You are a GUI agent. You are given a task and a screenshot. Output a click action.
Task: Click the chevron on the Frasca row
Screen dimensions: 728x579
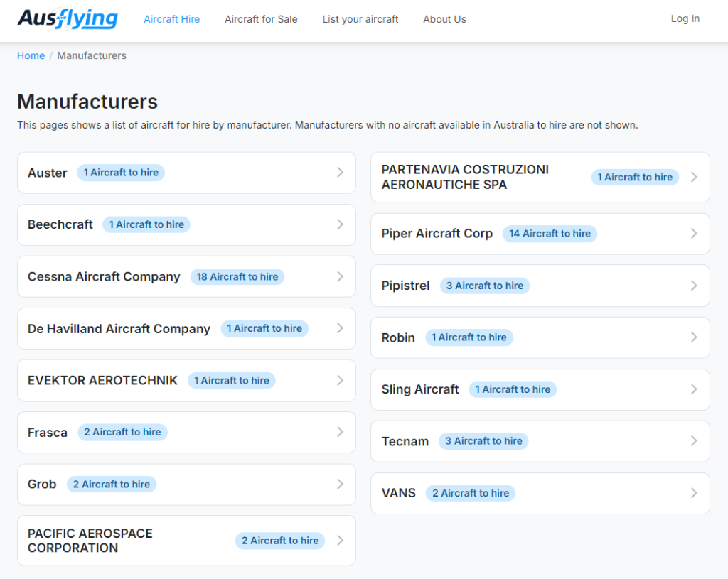[x=340, y=432]
